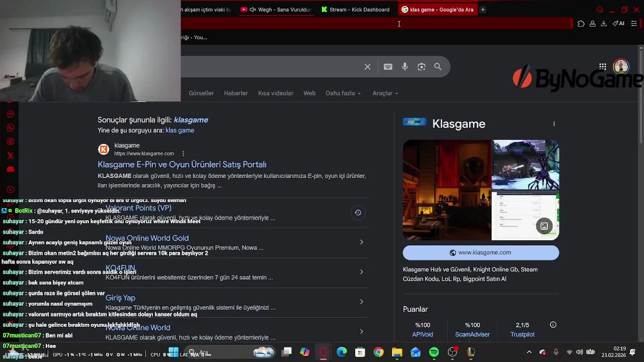Open Trustpilot rating link
Image resolution: width=644 pixels, height=362 pixels.
(522, 334)
